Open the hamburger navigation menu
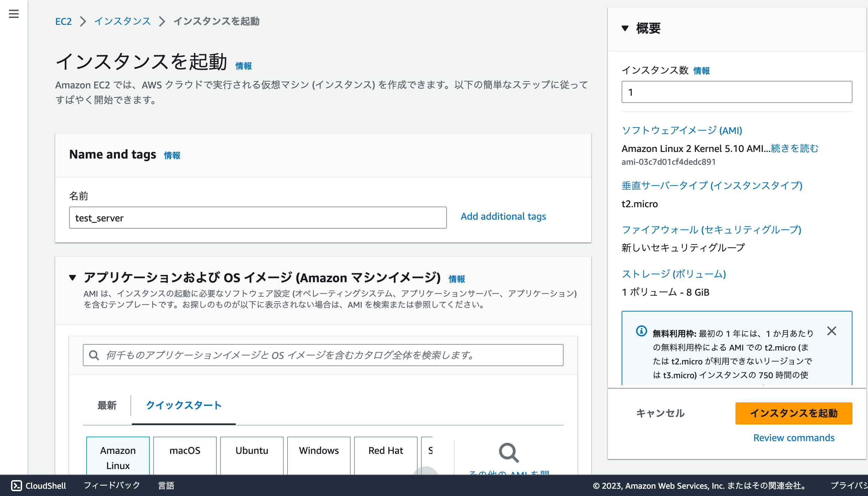The width and height of the screenshot is (868, 496). click(14, 14)
